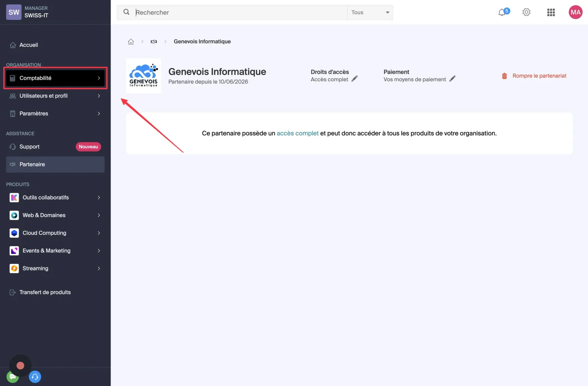This screenshot has height=386, width=588.
Task: Click the Droits d'accès heading
Action: coord(330,72)
